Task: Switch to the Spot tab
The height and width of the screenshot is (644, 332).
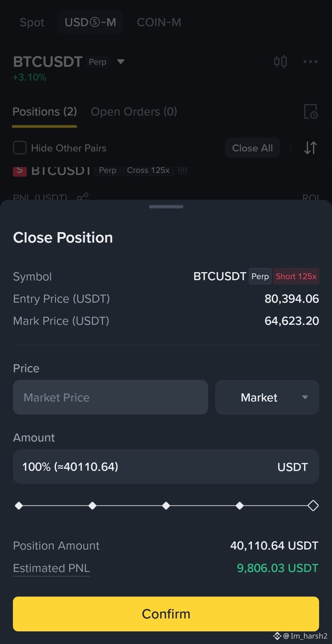Action: tap(32, 22)
